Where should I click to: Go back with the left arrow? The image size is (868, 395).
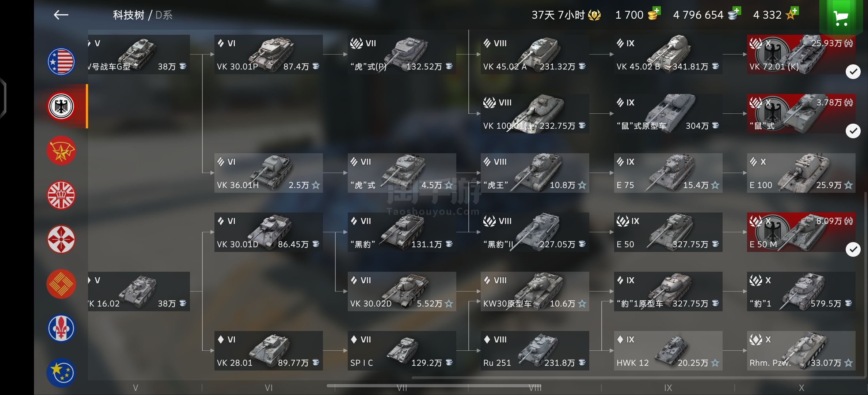pyautogui.click(x=61, y=15)
